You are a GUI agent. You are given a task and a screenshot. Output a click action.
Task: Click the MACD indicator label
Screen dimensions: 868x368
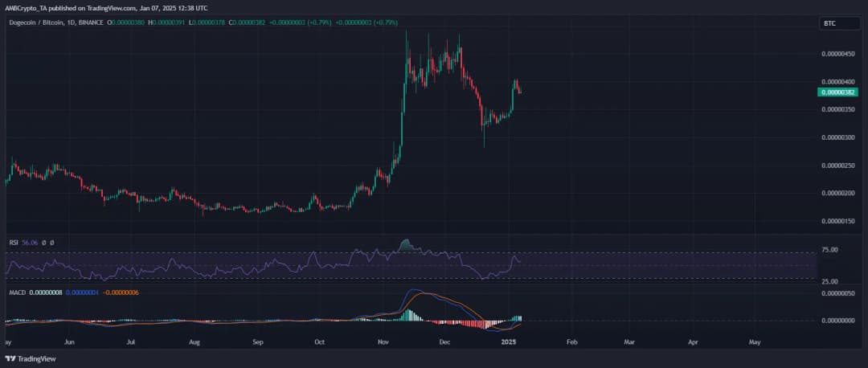coord(17,292)
